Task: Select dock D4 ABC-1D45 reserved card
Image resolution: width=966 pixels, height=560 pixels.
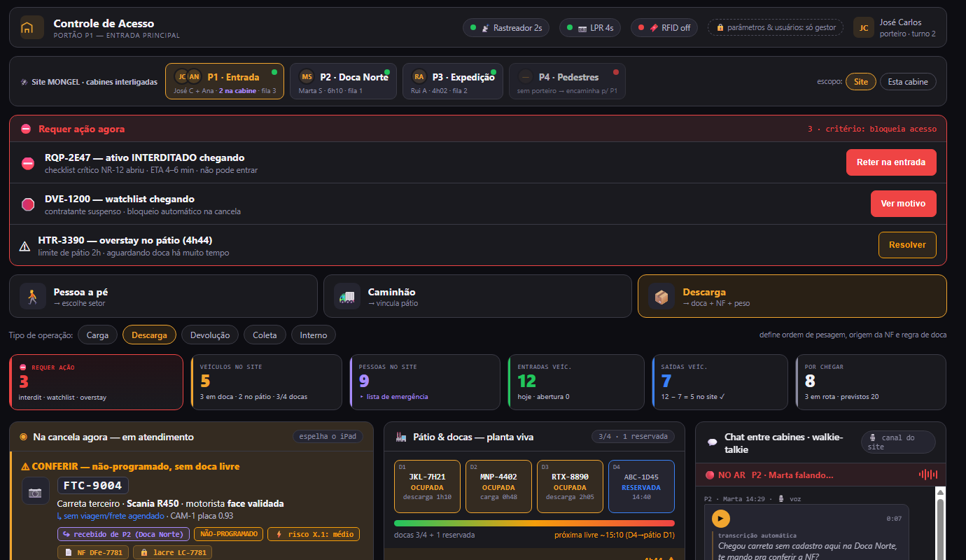Action: [641, 486]
